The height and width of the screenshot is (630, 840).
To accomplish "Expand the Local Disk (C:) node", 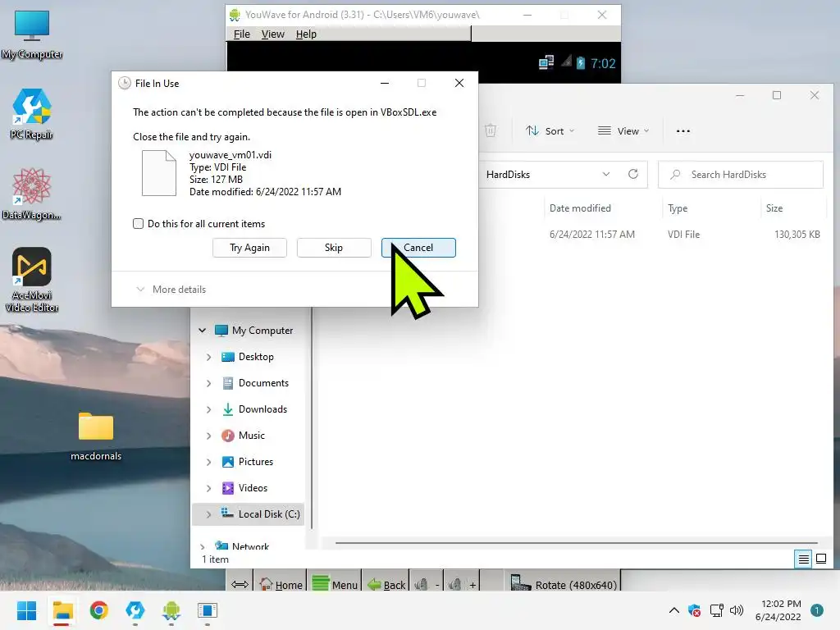I will pos(209,514).
